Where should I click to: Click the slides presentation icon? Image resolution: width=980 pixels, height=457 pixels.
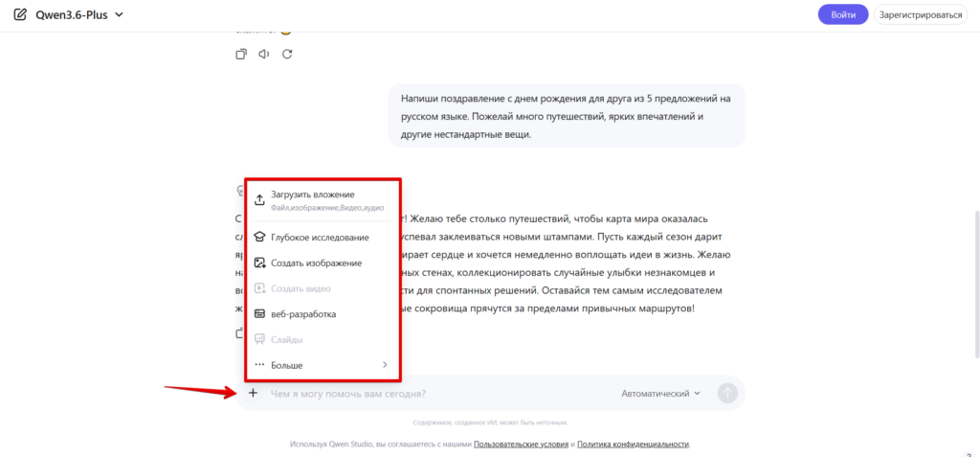coord(260,340)
